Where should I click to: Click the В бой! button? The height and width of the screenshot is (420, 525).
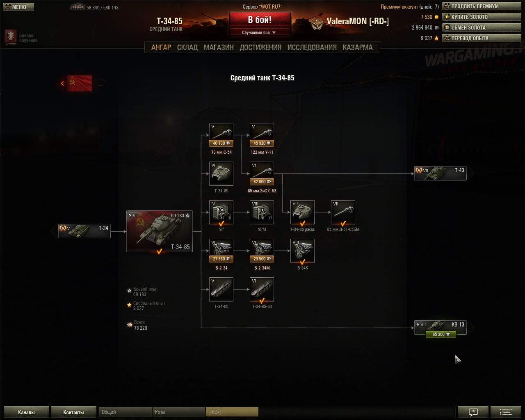click(x=260, y=20)
